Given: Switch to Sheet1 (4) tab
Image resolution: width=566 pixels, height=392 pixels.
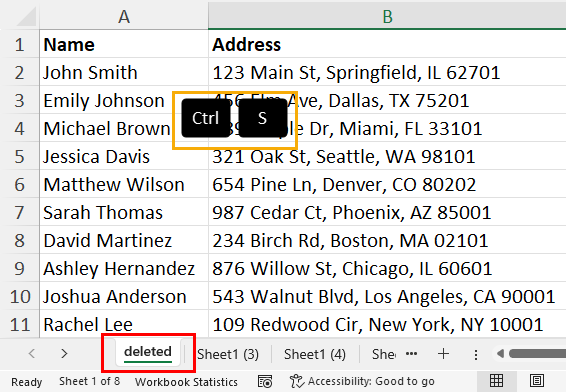Looking at the screenshot, I should (x=315, y=354).
